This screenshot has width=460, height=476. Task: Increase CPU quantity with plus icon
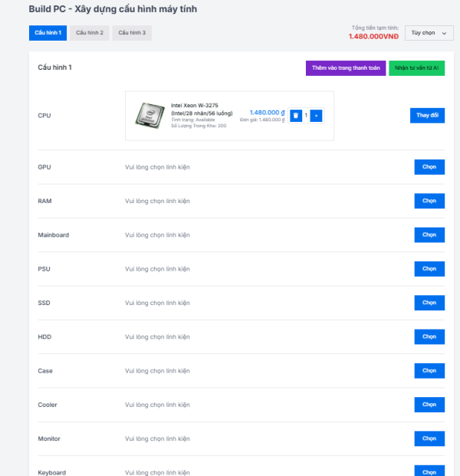pyautogui.click(x=316, y=116)
